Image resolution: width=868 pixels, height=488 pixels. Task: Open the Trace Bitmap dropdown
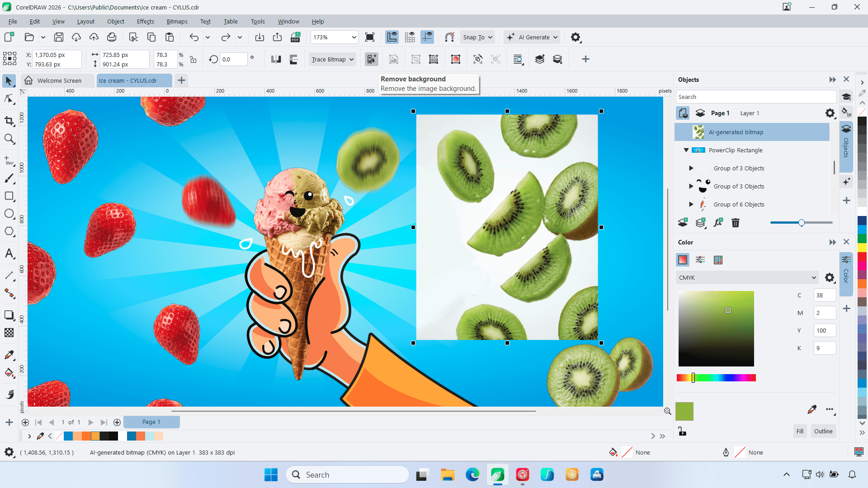coord(333,59)
